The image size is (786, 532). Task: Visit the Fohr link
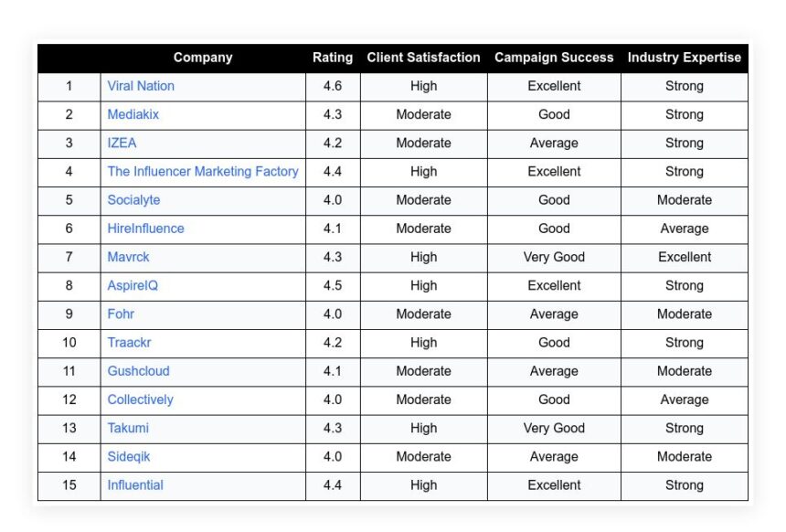click(x=121, y=314)
